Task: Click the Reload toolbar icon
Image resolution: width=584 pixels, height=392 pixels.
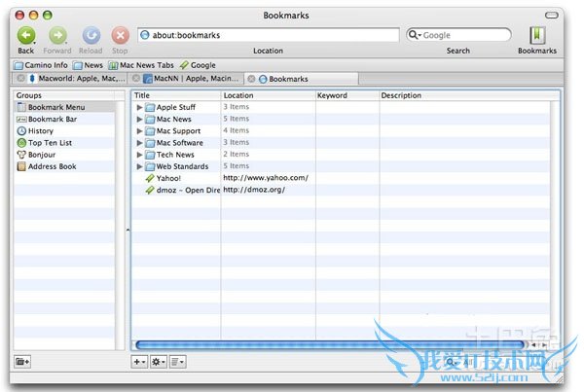Action: coord(91,36)
